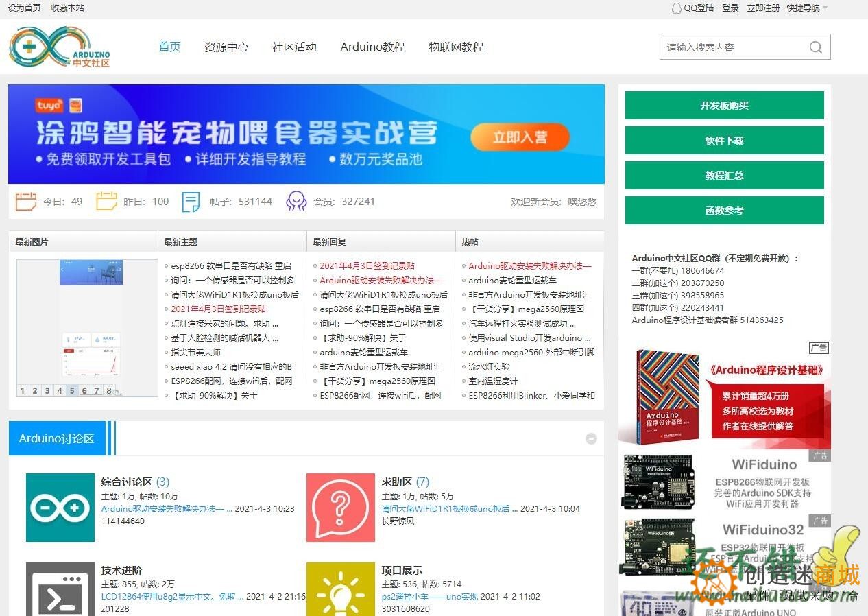Click the 昨日 calendar icon
This screenshot has width=868, height=616.
[106, 202]
